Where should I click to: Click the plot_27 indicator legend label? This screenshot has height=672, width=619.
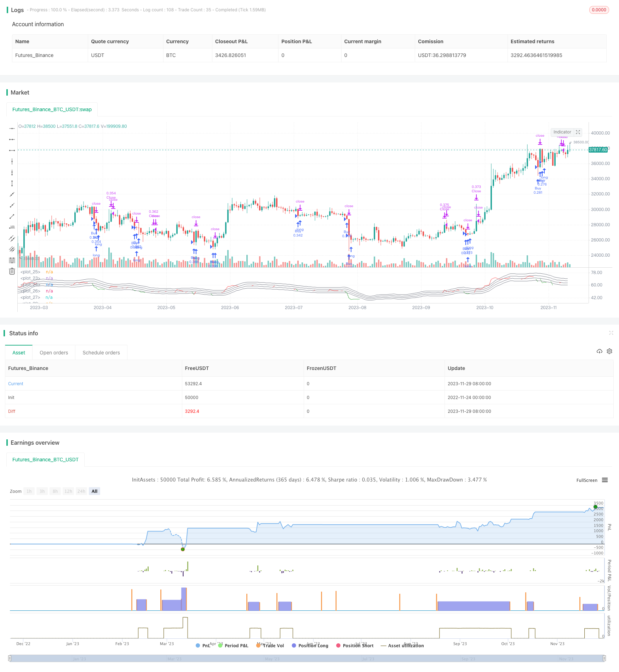coord(30,297)
